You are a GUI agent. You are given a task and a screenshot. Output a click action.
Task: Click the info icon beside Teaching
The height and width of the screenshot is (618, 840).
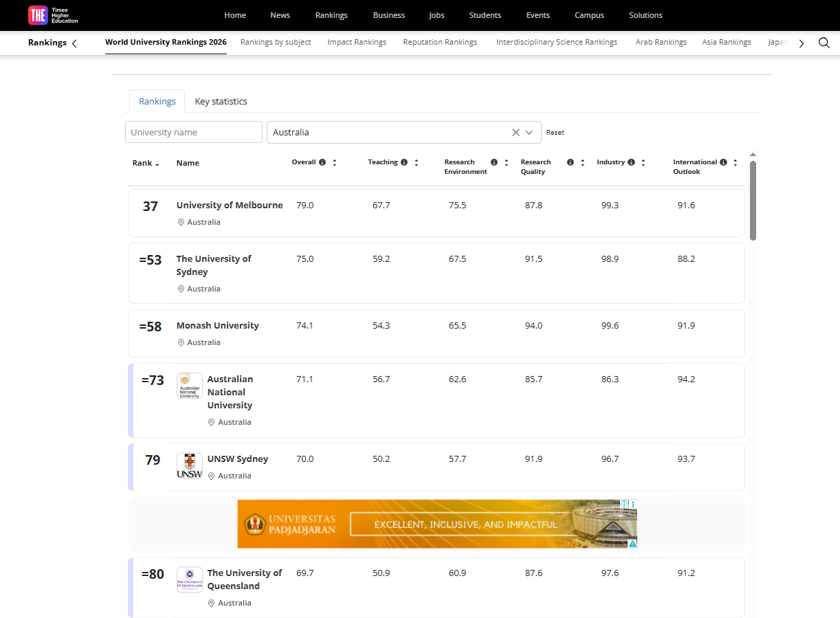[404, 162]
